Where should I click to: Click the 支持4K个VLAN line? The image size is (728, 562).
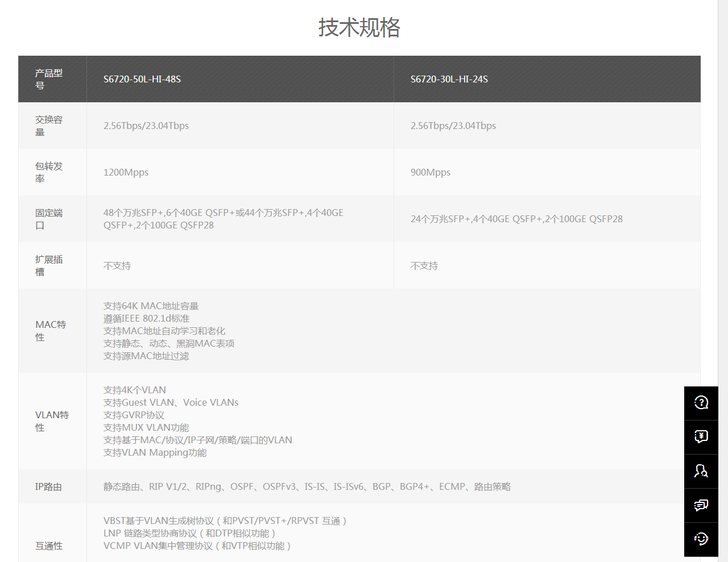click(x=135, y=390)
